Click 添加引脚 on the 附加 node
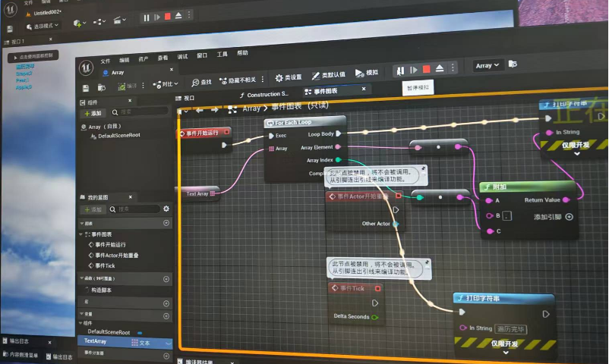This screenshot has height=364, width=609. point(553,217)
